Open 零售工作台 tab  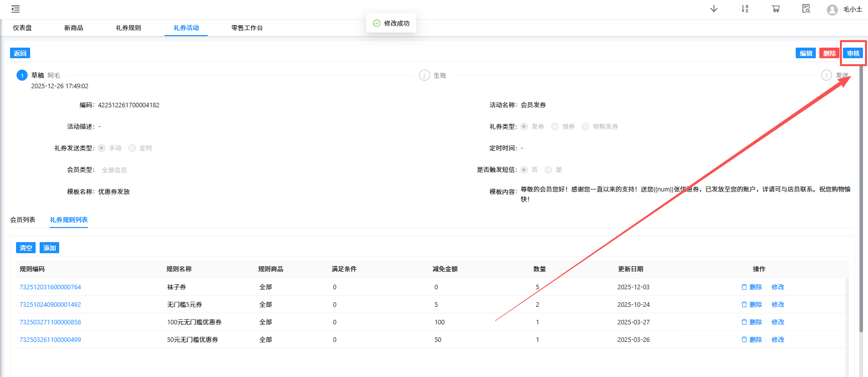247,28
